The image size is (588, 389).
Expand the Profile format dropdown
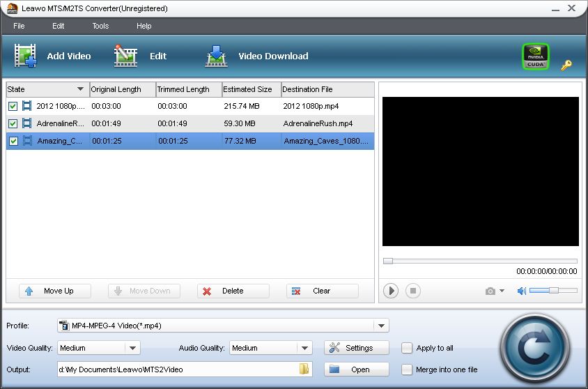[381, 326]
